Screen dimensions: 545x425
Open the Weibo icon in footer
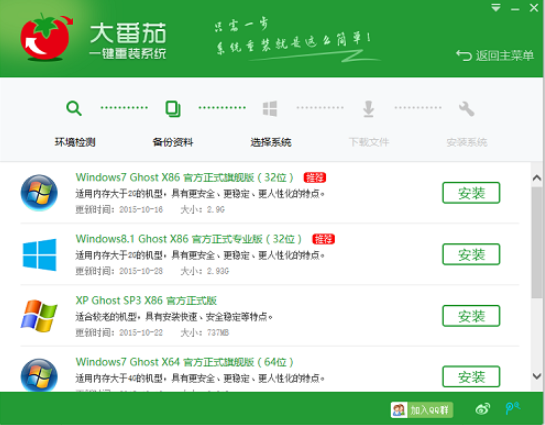[x=482, y=409]
